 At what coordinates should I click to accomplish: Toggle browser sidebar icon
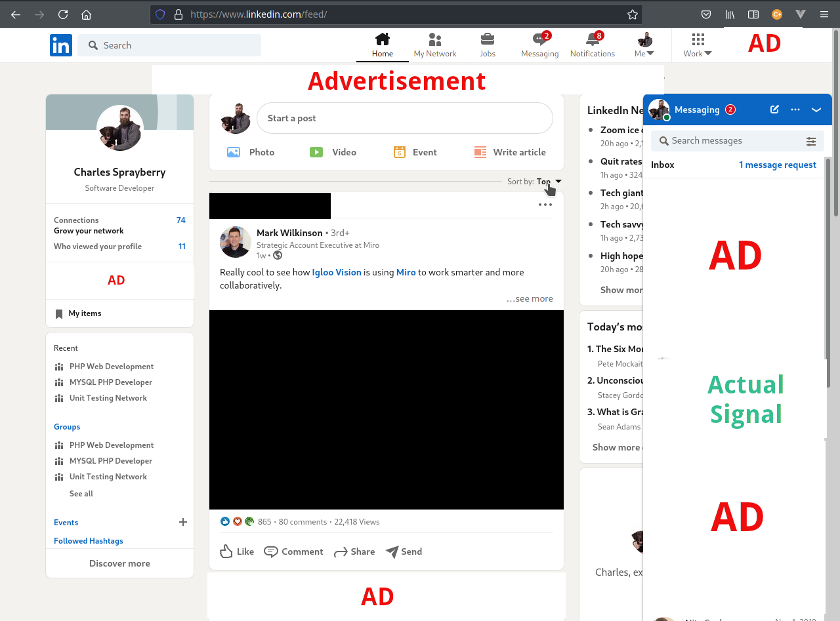pos(753,14)
